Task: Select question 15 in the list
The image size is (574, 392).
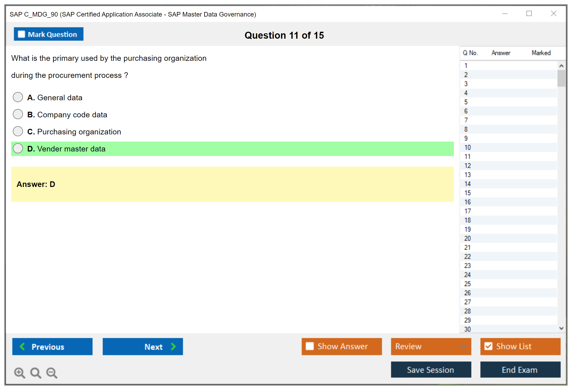Action: coord(468,193)
